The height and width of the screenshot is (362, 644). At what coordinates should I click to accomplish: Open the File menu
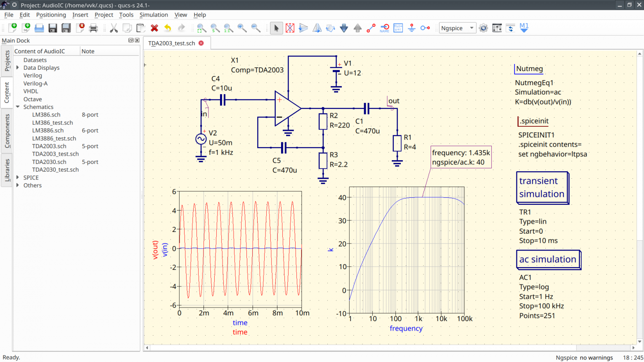tap(9, 15)
